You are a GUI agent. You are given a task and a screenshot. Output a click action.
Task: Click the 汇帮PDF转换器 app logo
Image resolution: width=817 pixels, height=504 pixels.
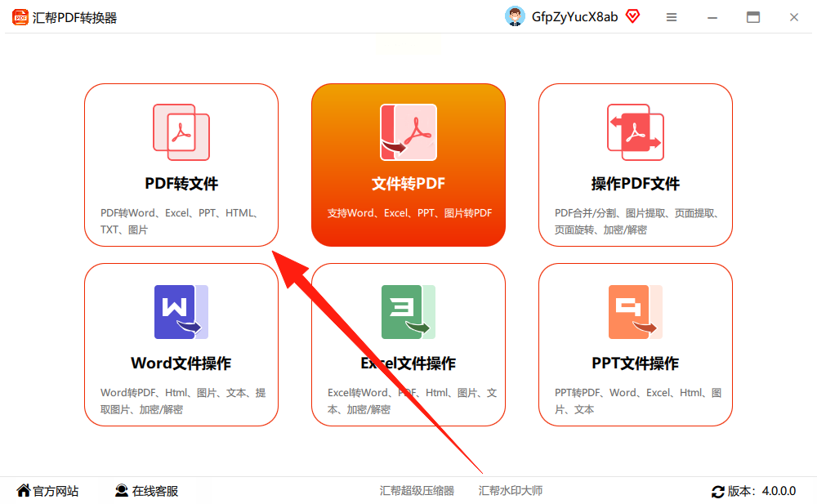[20, 17]
